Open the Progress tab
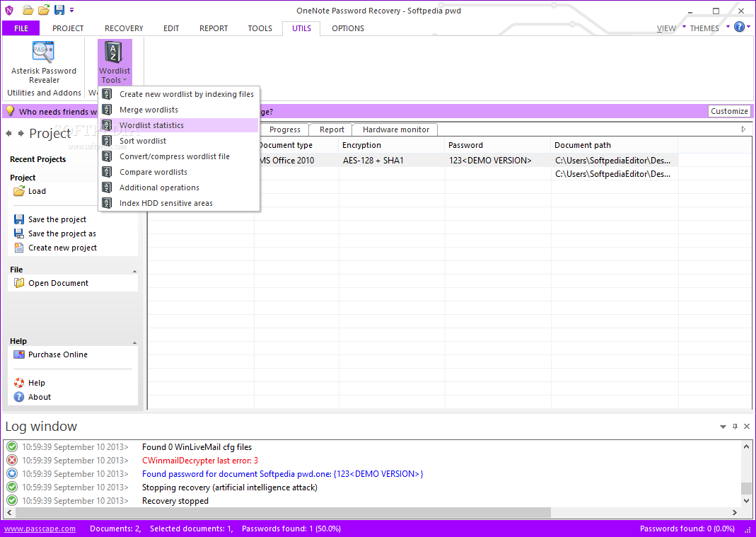Screen dimensions: 756x537 point(284,129)
